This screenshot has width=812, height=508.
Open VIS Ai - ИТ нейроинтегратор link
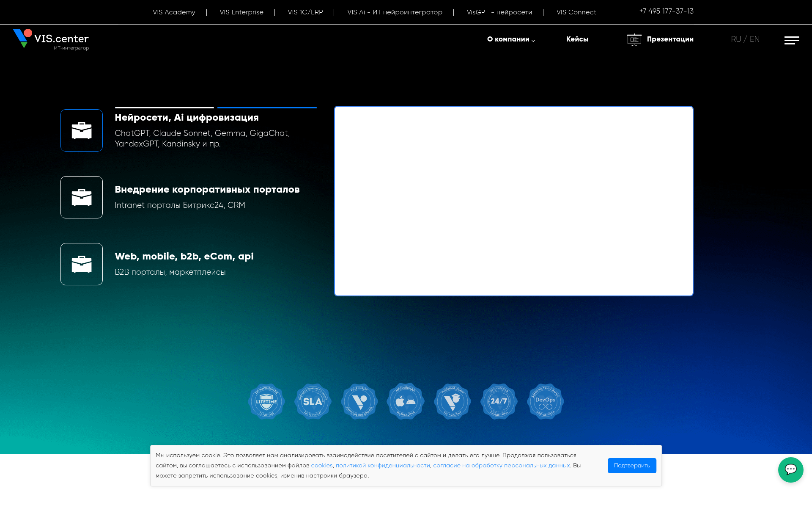click(x=395, y=12)
